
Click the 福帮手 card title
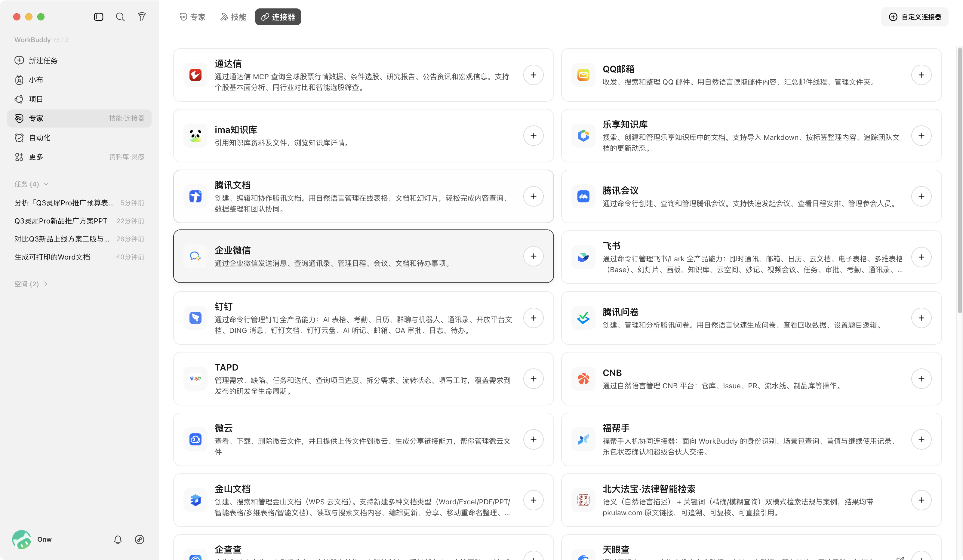click(x=616, y=428)
